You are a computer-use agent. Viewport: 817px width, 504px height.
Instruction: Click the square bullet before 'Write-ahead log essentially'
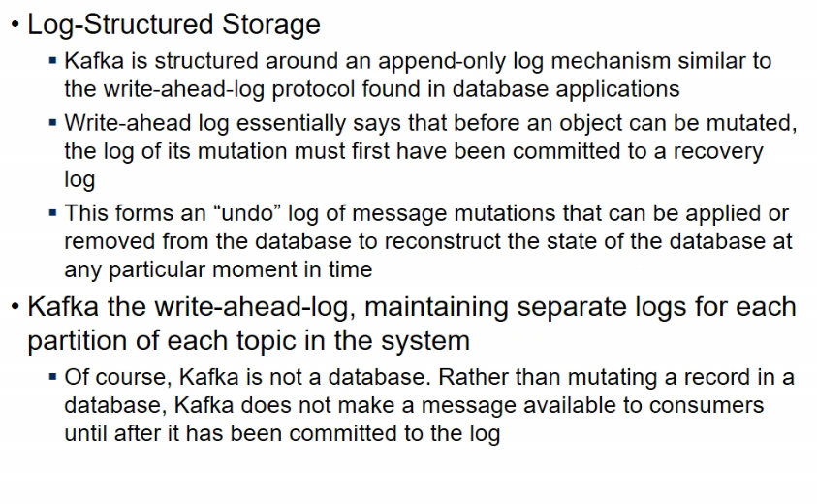(x=52, y=123)
